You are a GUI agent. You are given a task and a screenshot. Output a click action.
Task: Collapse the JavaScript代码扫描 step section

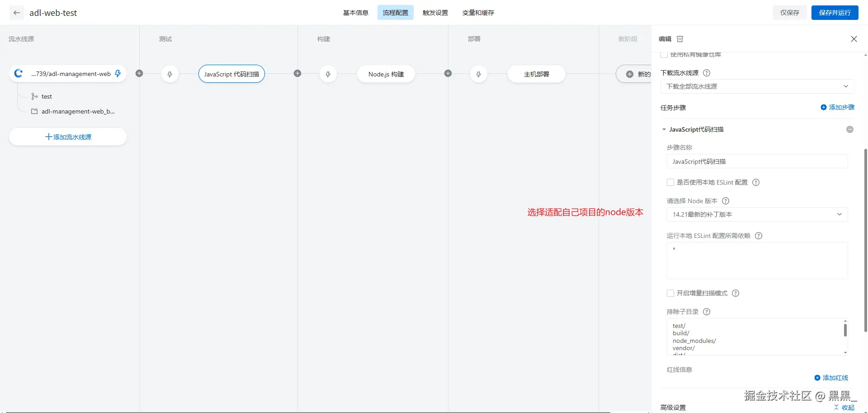click(664, 129)
